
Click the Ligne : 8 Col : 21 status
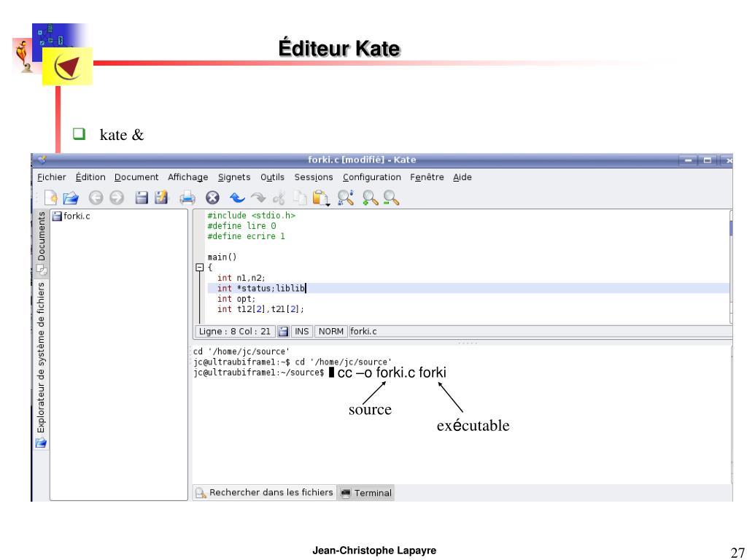click(234, 332)
